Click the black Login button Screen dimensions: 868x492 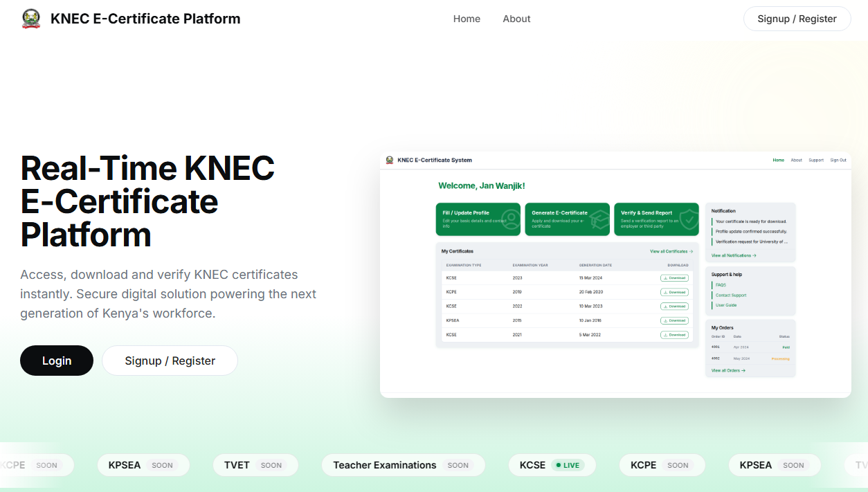[57, 361]
